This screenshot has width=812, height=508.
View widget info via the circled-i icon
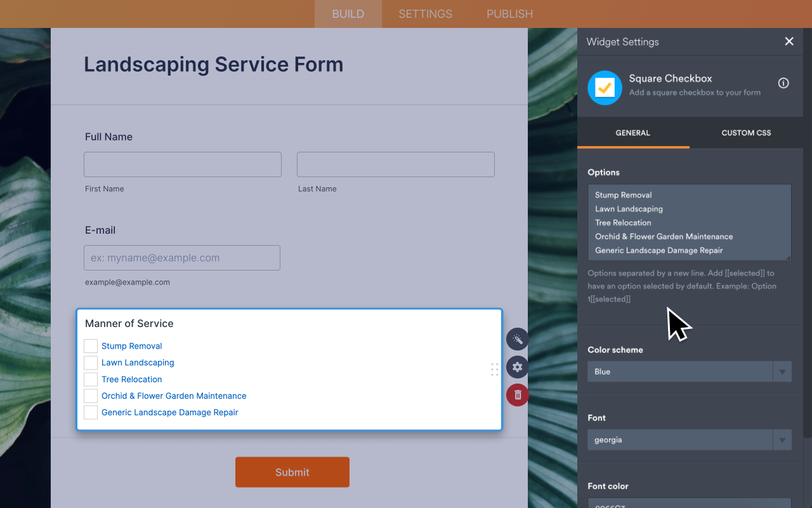(783, 83)
